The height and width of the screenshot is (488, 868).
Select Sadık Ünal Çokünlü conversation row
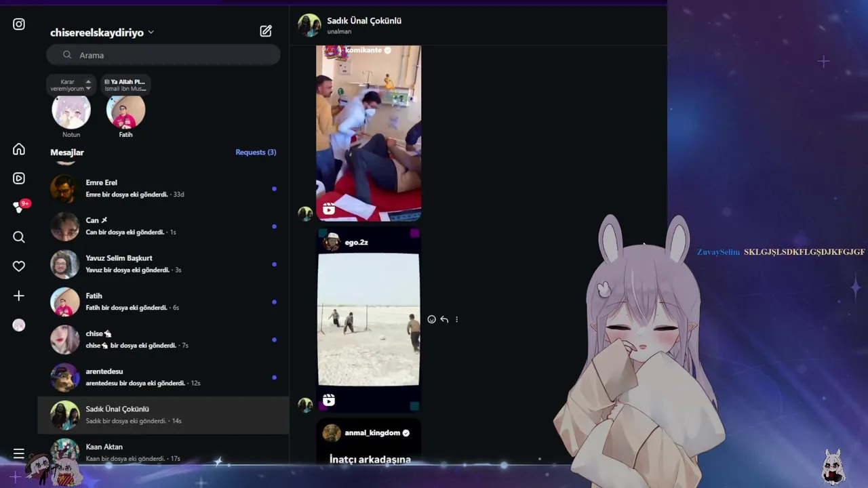163,415
